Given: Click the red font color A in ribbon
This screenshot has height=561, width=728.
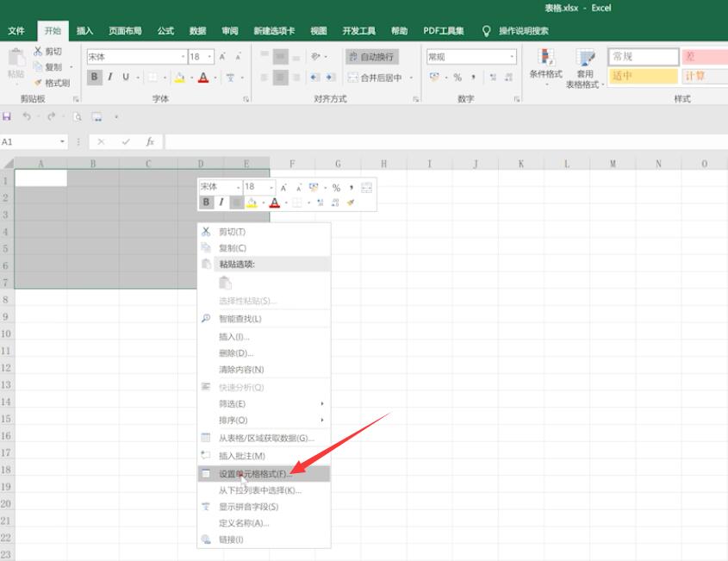Looking at the screenshot, I should 203,78.
